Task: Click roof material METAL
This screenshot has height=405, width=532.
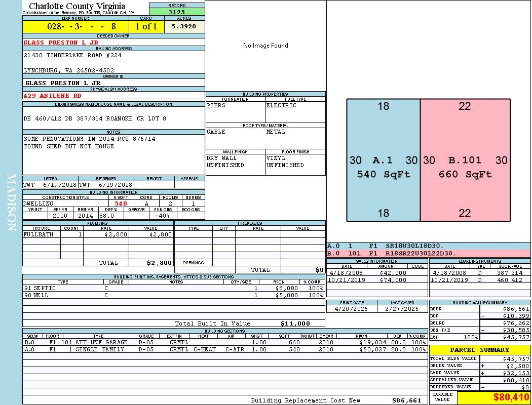Action: (x=276, y=132)
